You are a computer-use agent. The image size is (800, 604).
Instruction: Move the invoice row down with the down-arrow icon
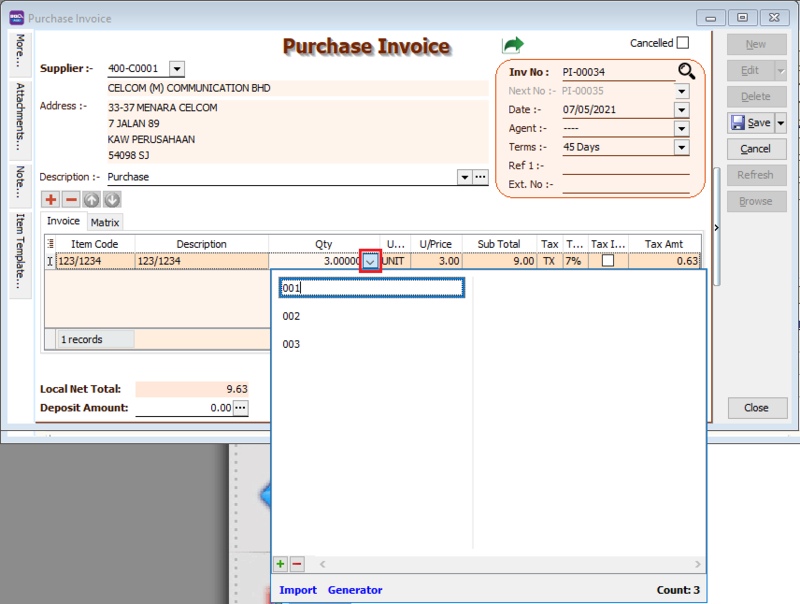click(111, 200)
